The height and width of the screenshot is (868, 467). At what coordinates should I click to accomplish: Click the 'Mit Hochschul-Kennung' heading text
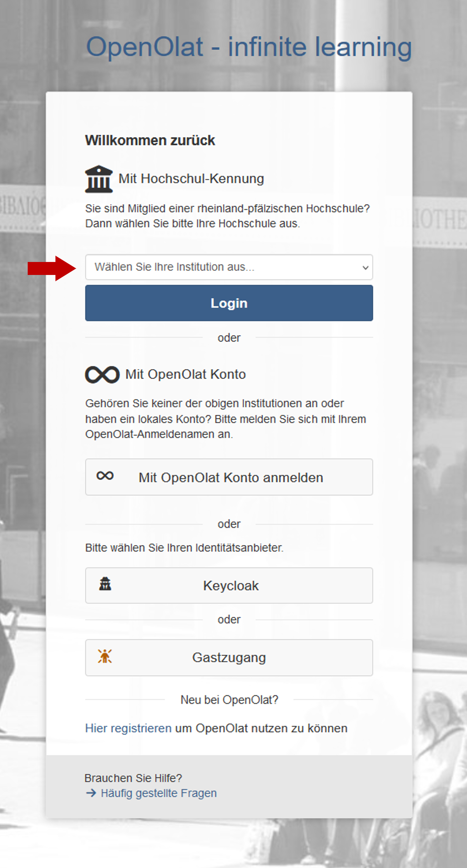191,179
